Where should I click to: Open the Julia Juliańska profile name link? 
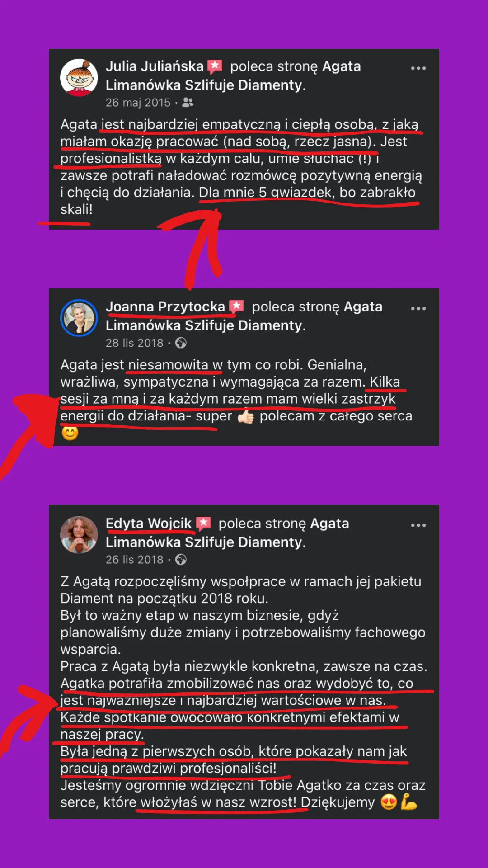click(155, 66)
